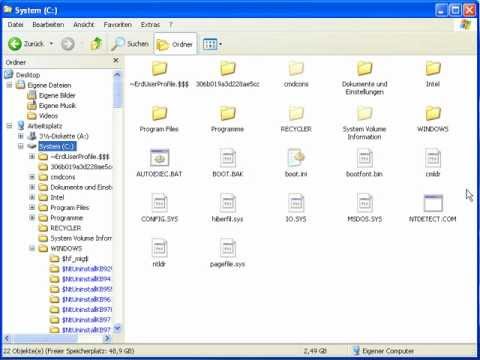This screenshot has height=360, width=480.
Task: Select Desktop in the folder tree
Action: (28, 75)
